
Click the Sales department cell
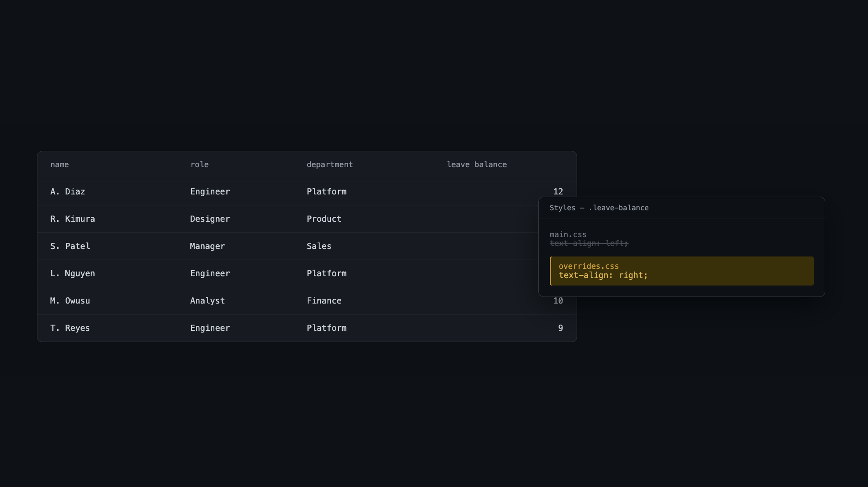(x=319, y=246)
